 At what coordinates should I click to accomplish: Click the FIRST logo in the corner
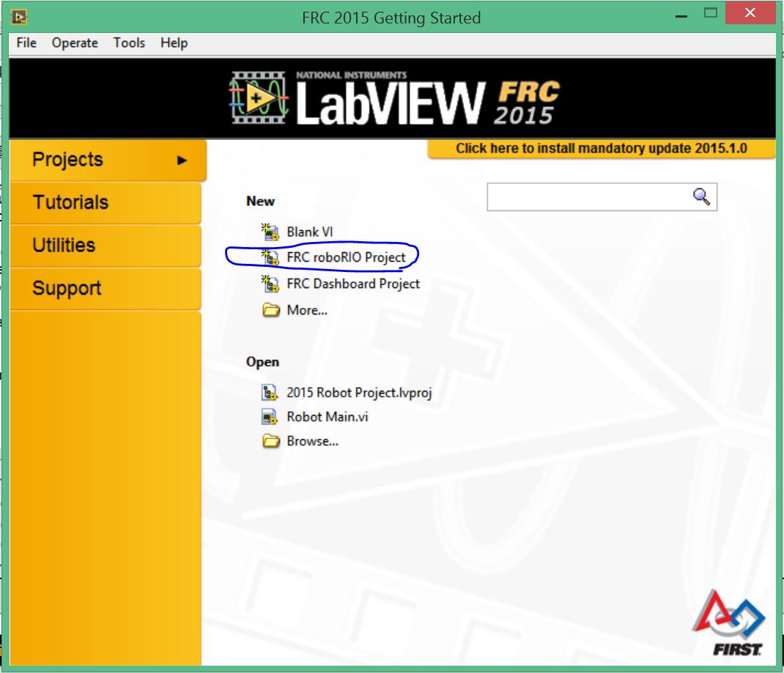click(x=729, y=623)
